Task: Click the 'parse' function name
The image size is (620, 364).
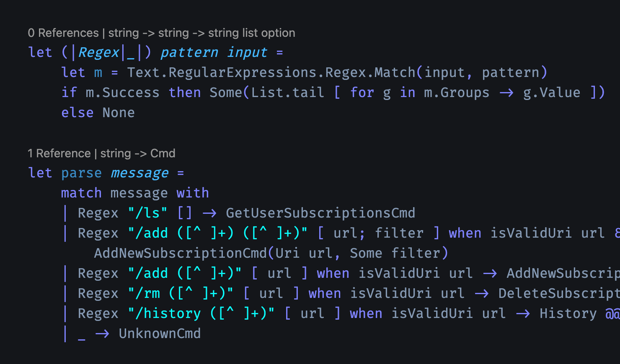Action: pyautogui.click(x=81, y=173)
